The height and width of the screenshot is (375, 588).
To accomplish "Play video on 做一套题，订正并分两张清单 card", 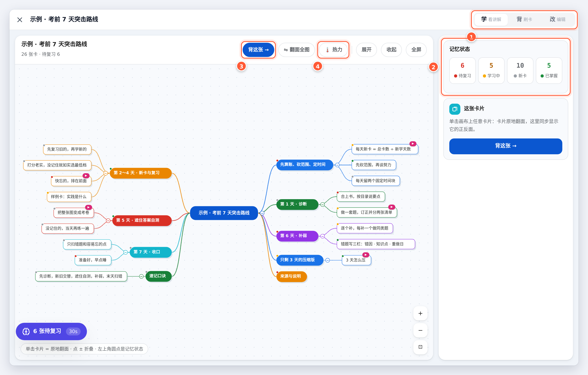I will (x=391, y=207).
